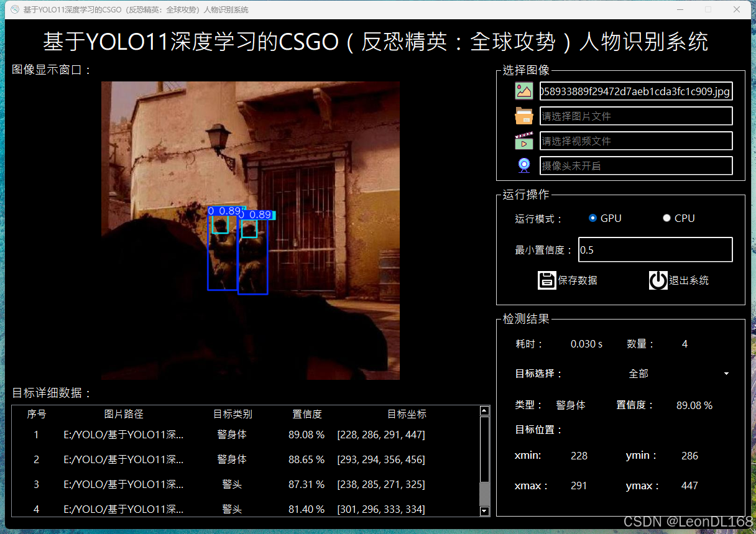This screenshot has width=756, height=534.
Task: Click 退出系统 exit system button
Action: tap(679, 280)
